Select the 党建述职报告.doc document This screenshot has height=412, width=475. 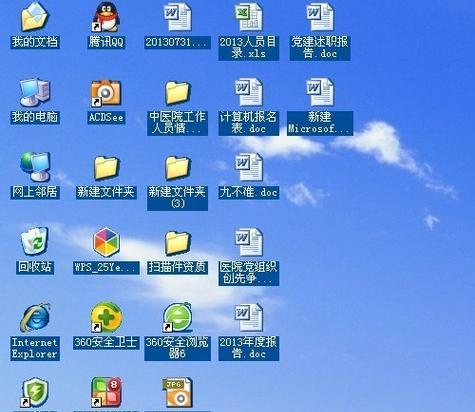[x=319, y=17]
